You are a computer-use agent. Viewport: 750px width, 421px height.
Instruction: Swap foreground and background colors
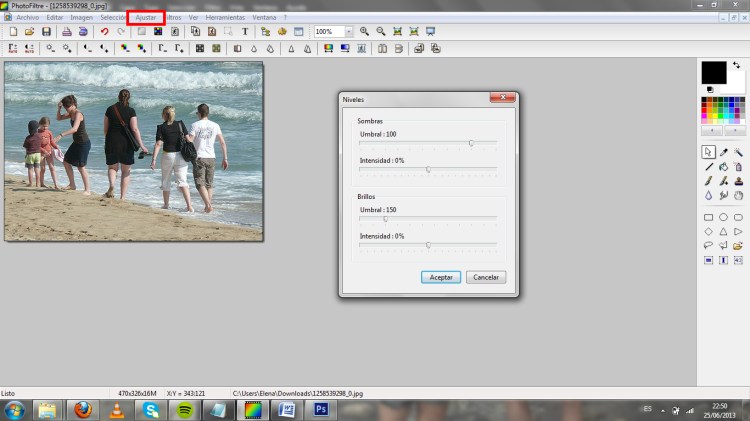pos(736,65)
